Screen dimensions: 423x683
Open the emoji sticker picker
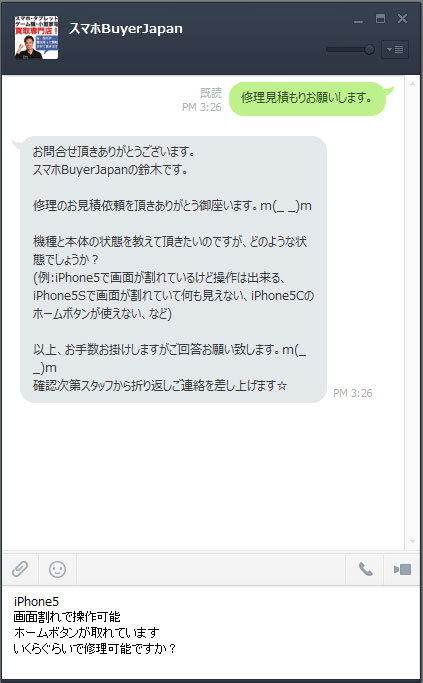coord(58,569)
